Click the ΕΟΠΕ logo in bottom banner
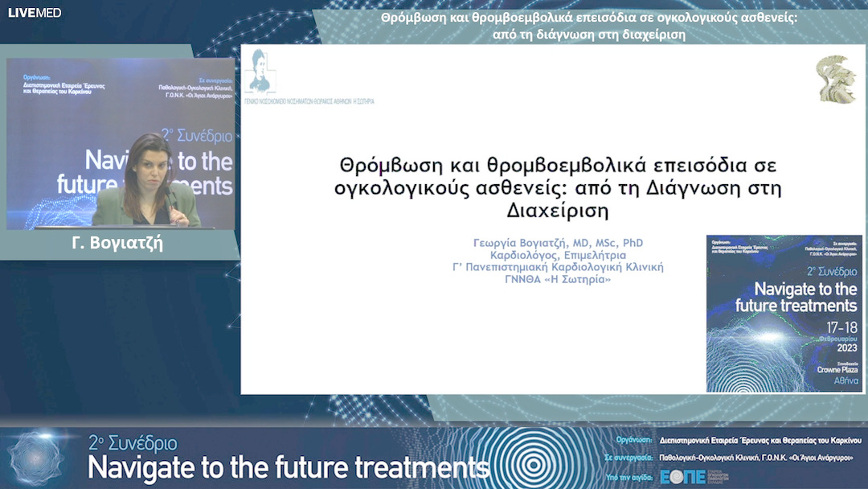This screenshot has height=489, width=868. (x=682, y=476)
